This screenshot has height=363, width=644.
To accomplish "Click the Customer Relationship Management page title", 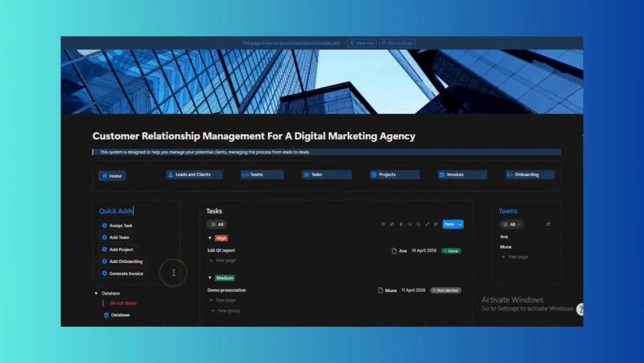I will pos(254,136).
